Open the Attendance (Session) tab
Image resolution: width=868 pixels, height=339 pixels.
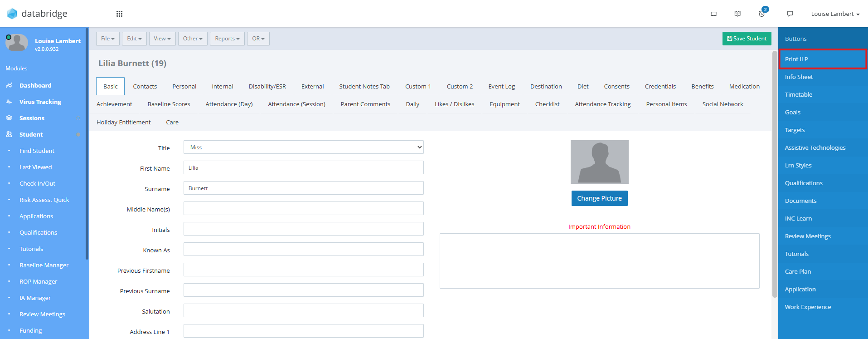[x=296, y=104]
